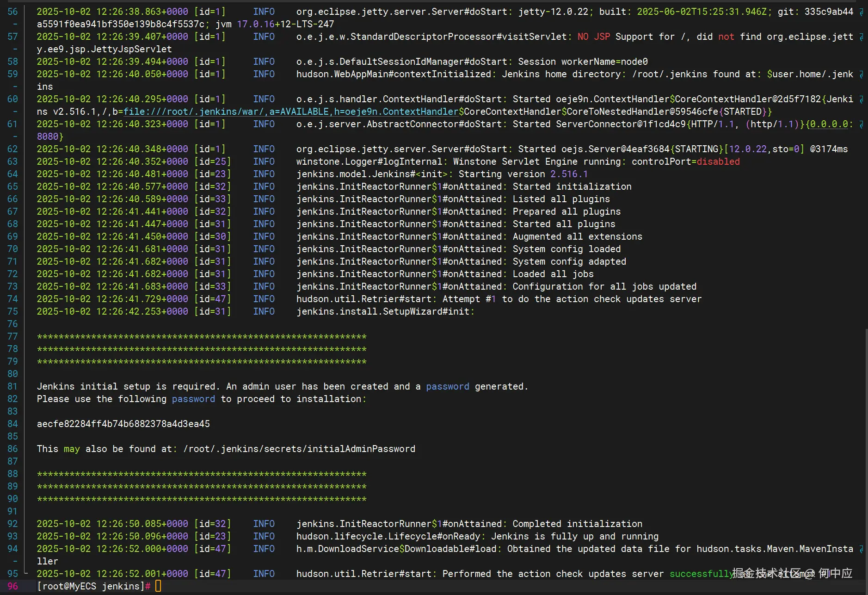Viewport: 868px width, 595px height.
Task: Click line number 77 beside the asterisk row
Action: click(12, 336)
